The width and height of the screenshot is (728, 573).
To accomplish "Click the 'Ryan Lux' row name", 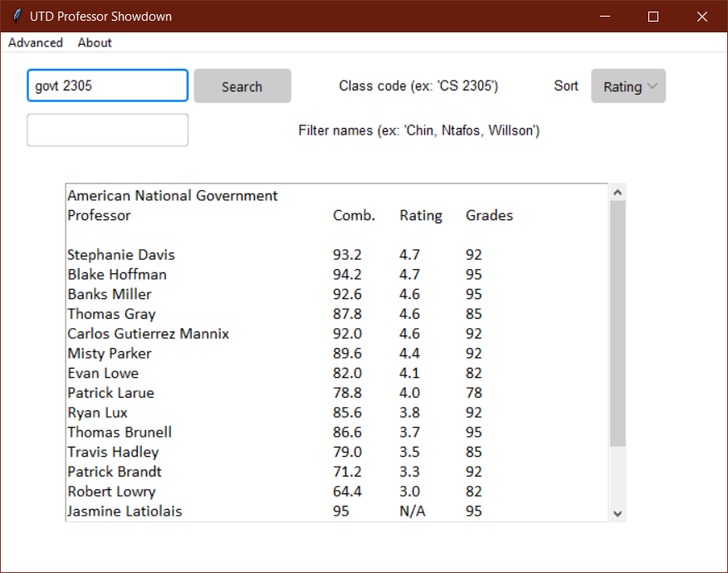I will pyautogui.click(x=97, y=413).
